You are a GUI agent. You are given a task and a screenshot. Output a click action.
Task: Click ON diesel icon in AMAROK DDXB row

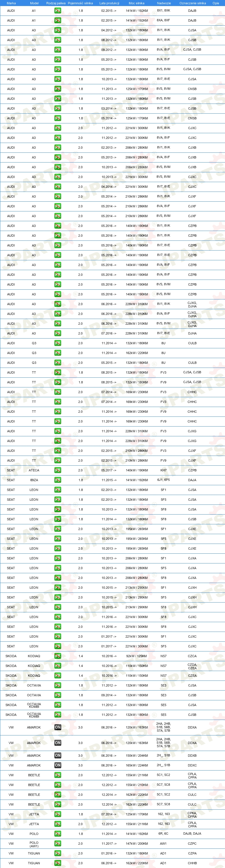point(58,756)
